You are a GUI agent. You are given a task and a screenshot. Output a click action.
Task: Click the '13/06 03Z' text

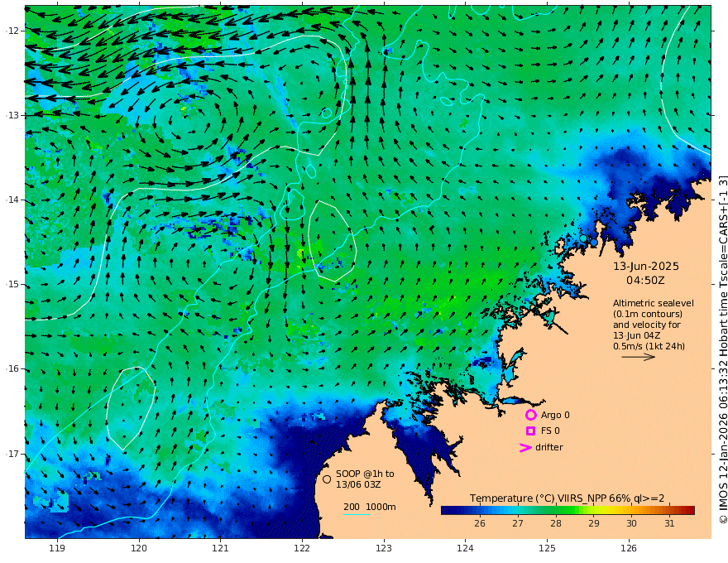pyautogui.click(x=358, y=484)
